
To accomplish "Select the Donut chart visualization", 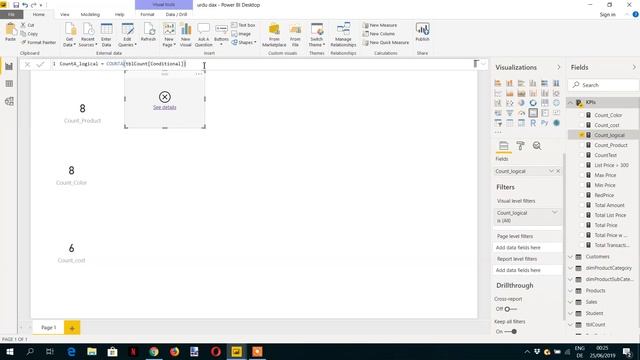I will tap(533, 103).
